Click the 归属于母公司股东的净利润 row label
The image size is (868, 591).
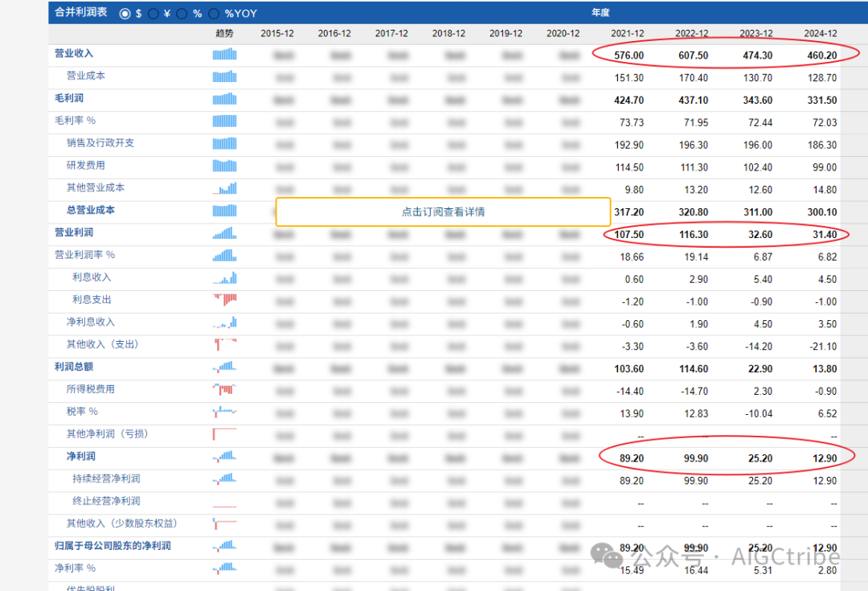click(x=113, y=546)
